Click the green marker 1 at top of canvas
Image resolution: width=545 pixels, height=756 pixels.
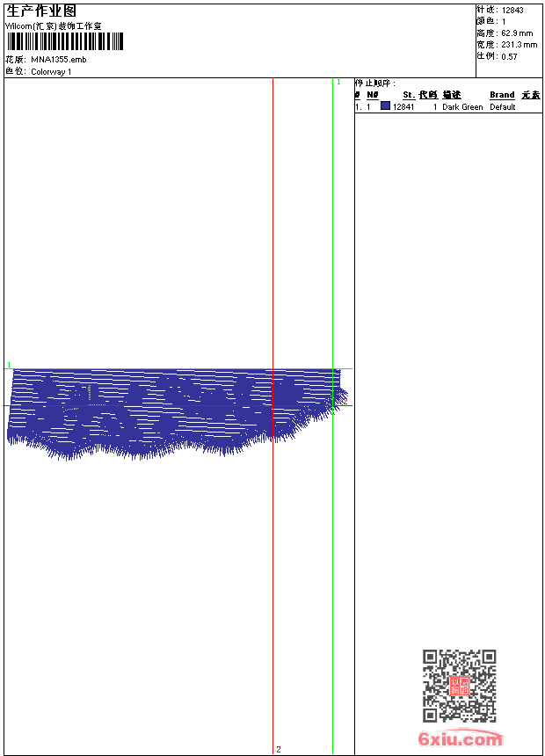(338, 83)
